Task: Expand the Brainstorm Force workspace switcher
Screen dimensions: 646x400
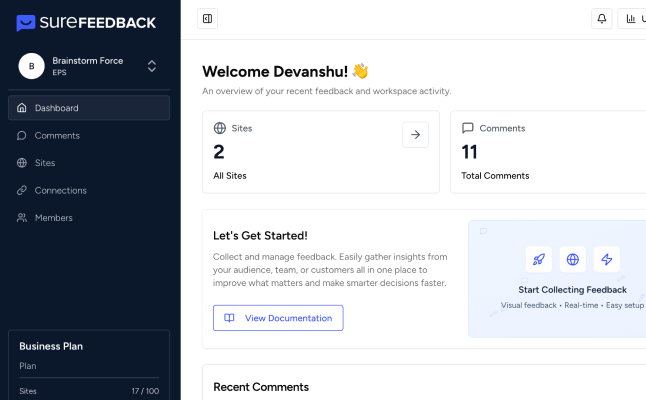Action: pos(152,66)
